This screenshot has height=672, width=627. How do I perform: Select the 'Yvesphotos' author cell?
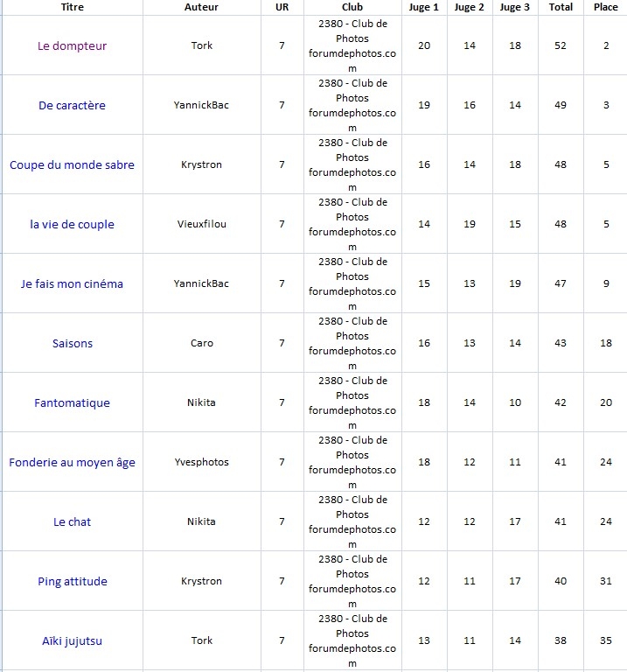click(x=202, y=462)
